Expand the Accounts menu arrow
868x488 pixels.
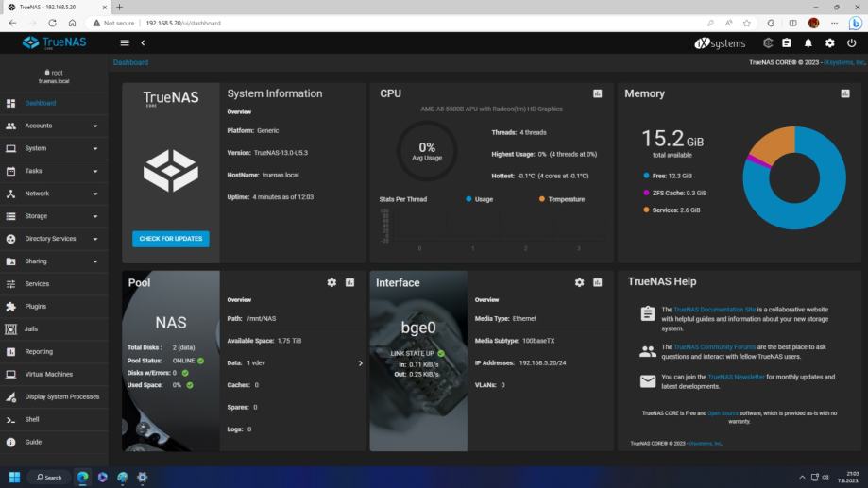pos(95,126)
